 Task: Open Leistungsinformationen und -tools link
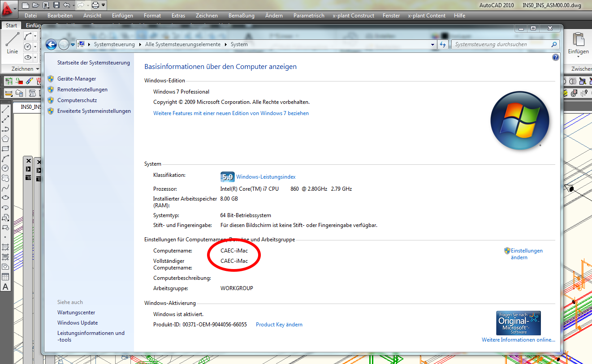pyautogui.click(x=91, y=336)
